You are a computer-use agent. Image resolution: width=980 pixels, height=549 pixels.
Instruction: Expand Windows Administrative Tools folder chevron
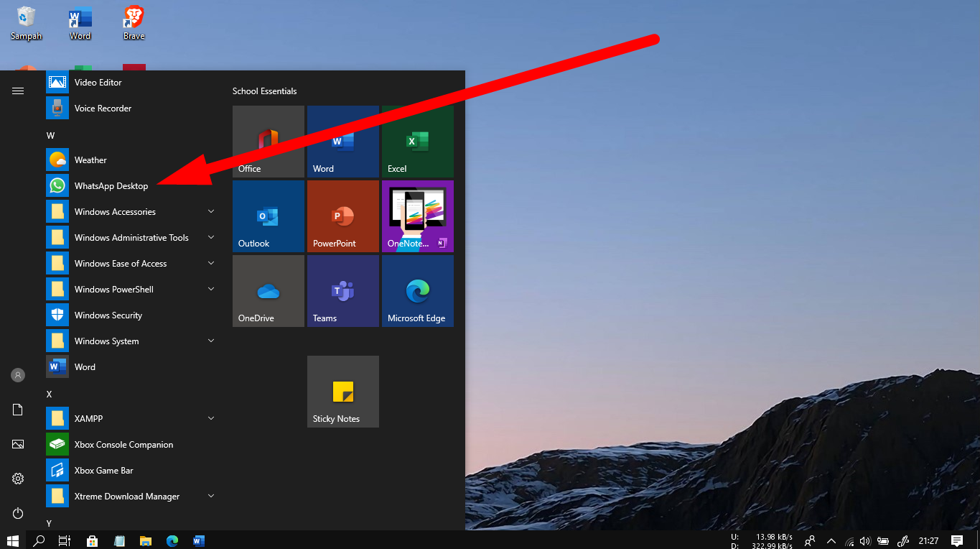[x=211, y=237]
